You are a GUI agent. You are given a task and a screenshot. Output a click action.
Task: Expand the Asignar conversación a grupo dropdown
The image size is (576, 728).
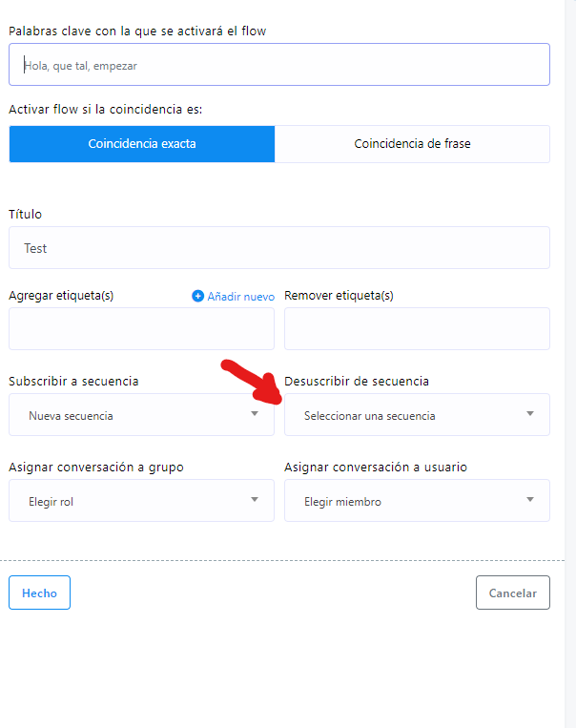141,501
